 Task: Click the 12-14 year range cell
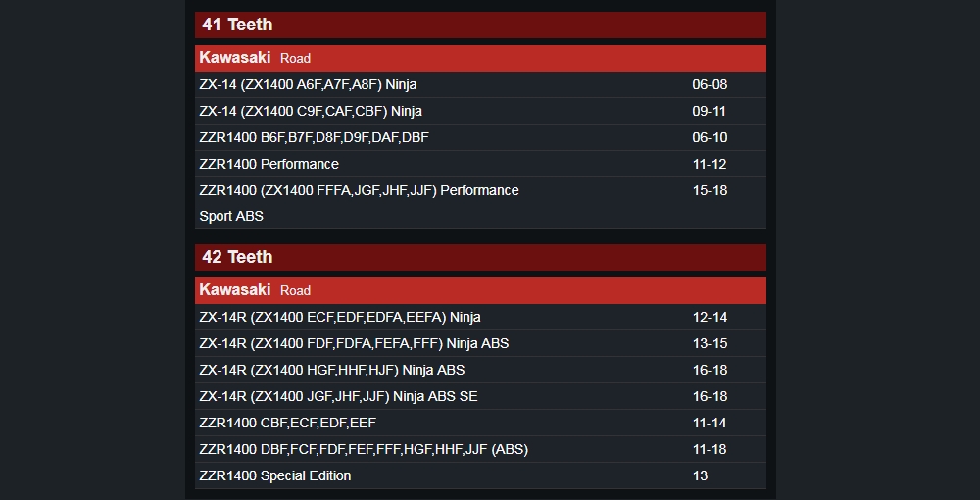pyautogui.click(x=710, y=317)
